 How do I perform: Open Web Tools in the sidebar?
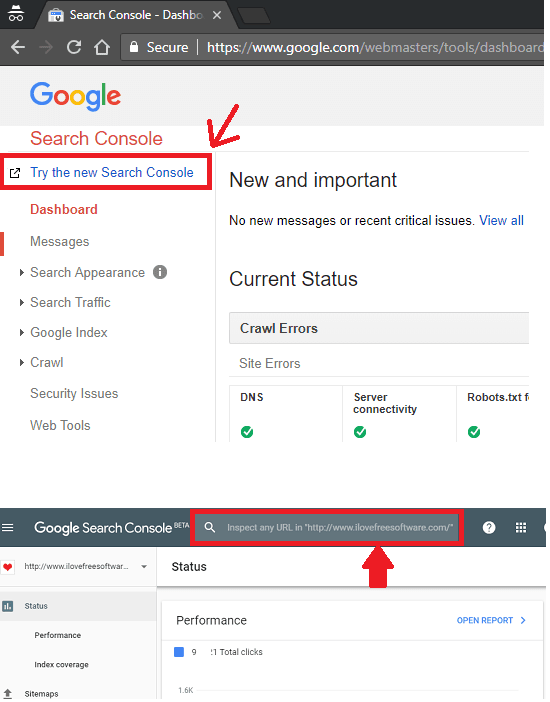click(x=60, y=425)
